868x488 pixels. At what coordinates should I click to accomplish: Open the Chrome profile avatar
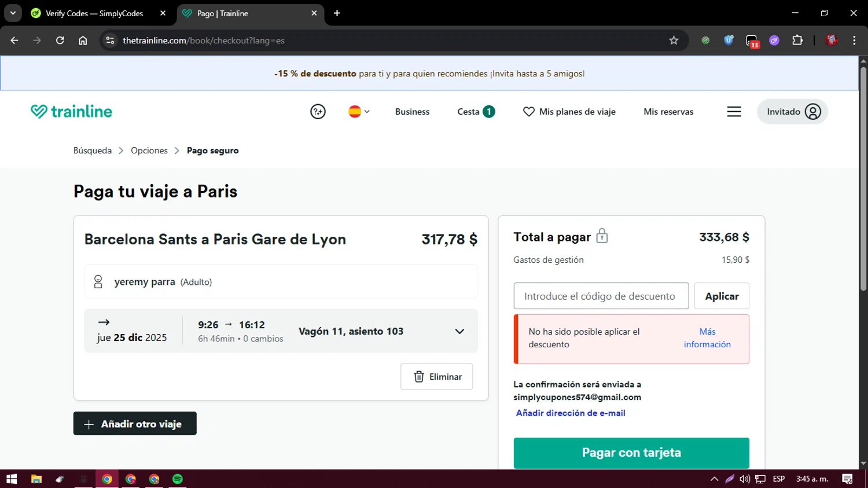pos(832,41)
